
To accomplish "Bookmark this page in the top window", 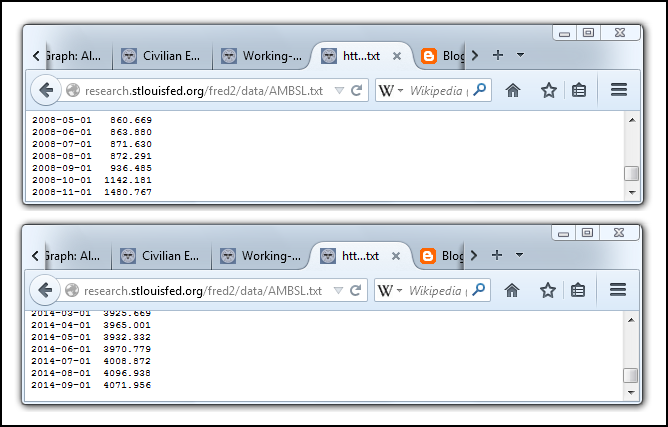I will click(x=549, y=90).
